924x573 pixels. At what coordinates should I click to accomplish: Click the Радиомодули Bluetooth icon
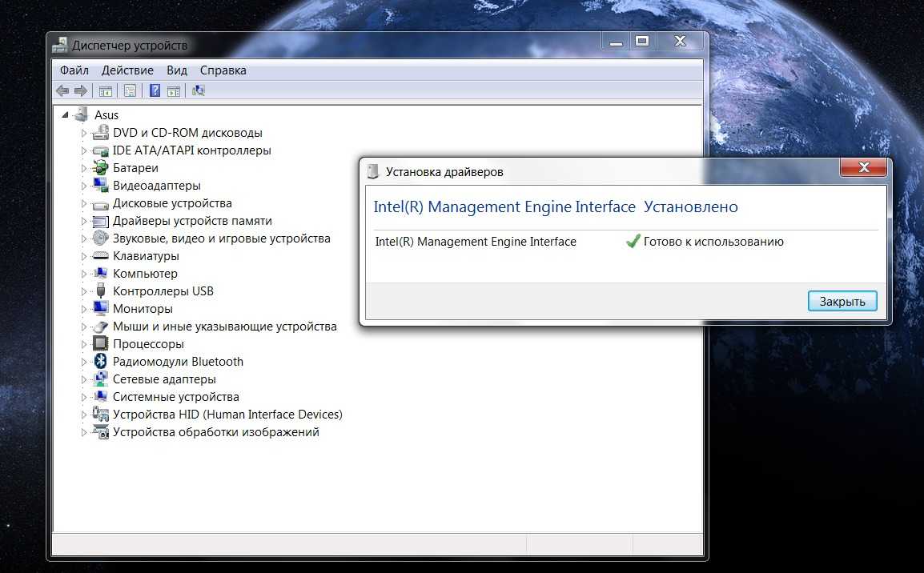101,361
